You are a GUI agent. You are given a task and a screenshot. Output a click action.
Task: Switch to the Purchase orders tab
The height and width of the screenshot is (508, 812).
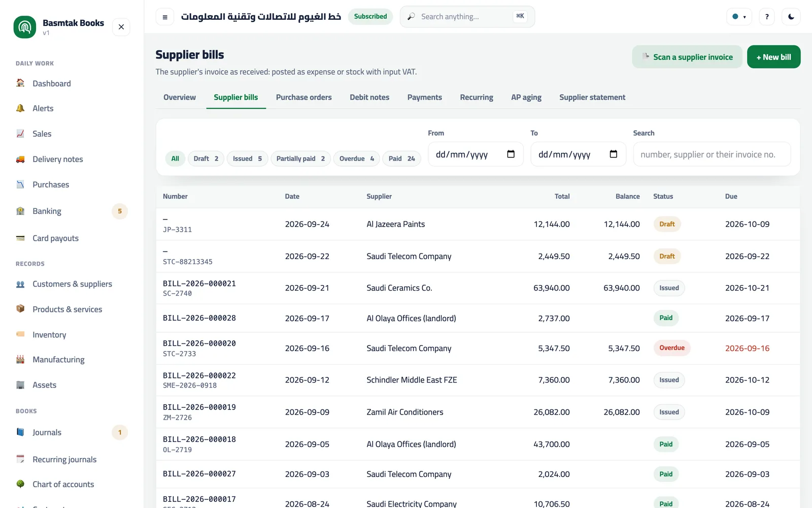[x=304, y=97]
